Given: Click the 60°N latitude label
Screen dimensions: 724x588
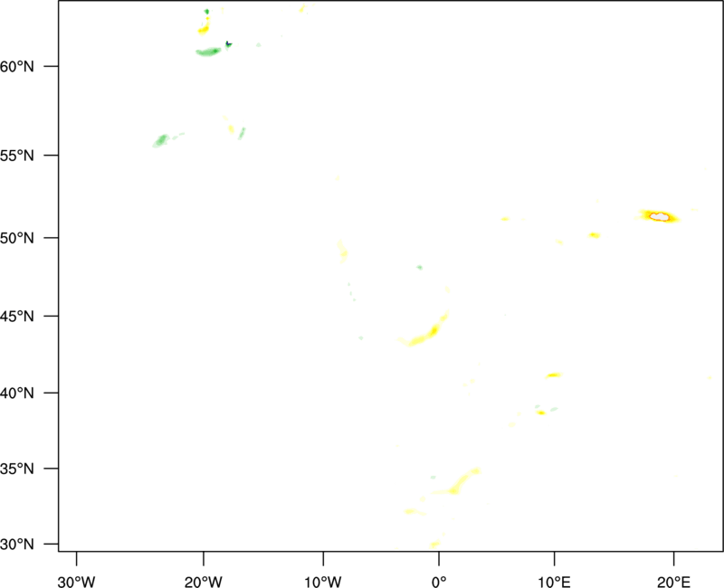Looking at the screenshot, I should [17, 66].
